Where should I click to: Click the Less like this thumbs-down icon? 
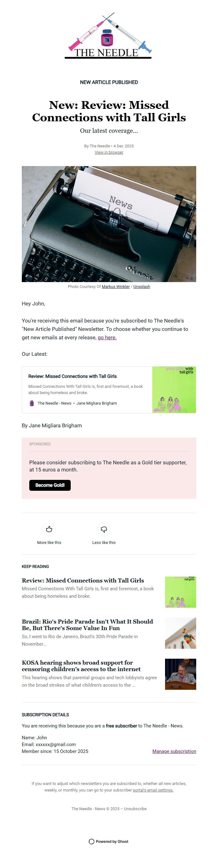(x=104, y=529)
